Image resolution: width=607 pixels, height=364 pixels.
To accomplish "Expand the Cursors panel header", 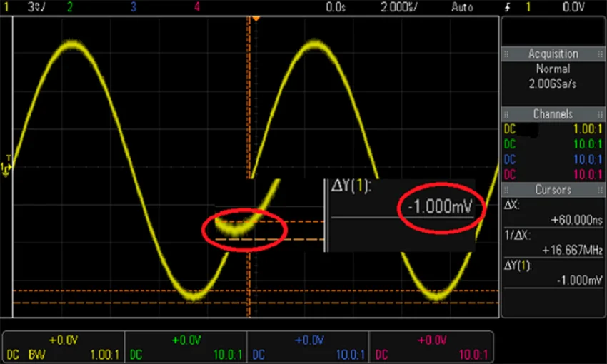I will tap(553, 190).
